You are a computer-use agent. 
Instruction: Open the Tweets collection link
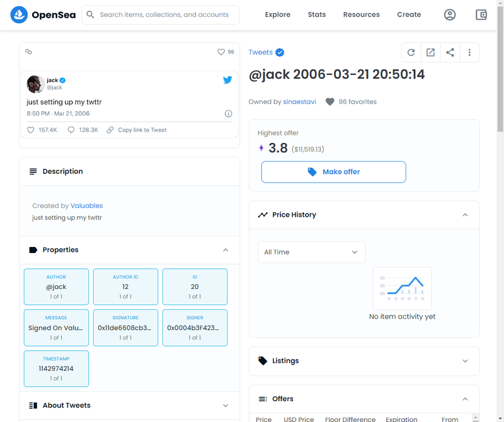pyautogui.click(x=260, y=52)
